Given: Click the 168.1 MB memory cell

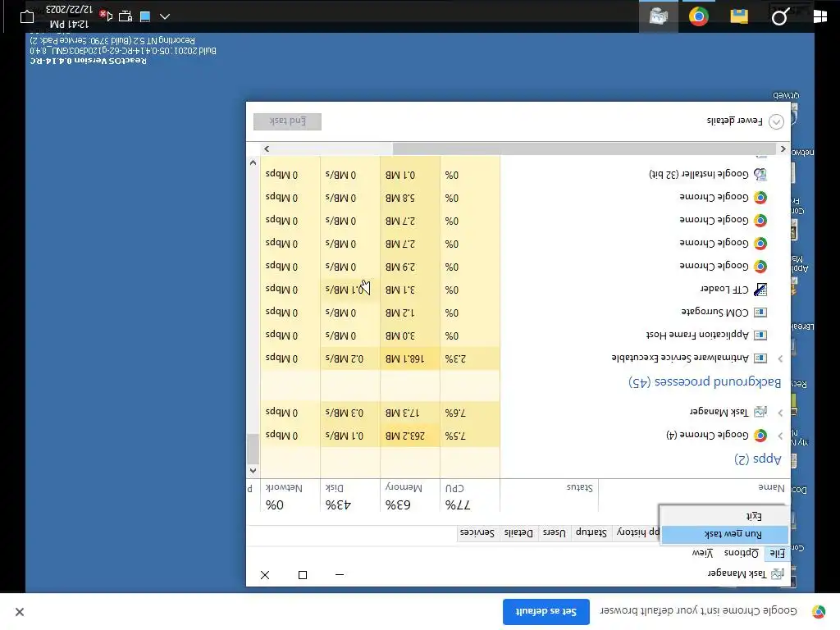Looking at the screenshot, I should tap(410, 358).
